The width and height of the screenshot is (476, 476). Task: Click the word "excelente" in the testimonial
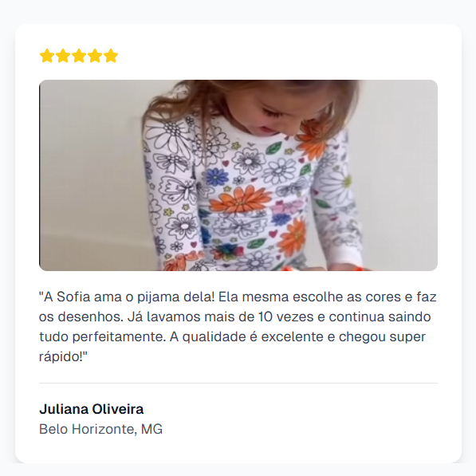click(x=293, y=337)
